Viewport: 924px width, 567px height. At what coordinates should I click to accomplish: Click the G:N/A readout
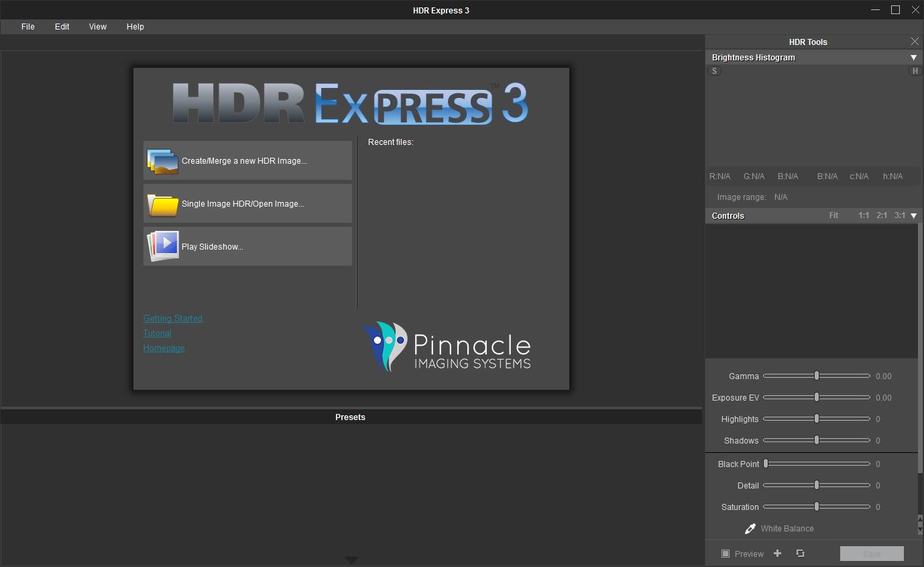[754, 176]
